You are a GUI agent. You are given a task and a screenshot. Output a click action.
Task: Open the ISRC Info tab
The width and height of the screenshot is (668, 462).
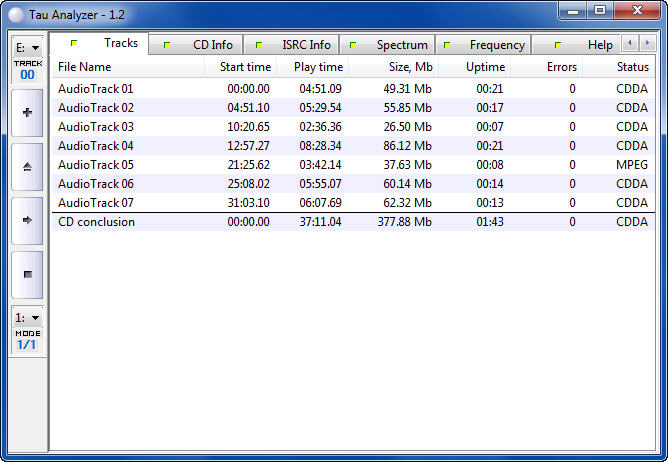(295, 45)
